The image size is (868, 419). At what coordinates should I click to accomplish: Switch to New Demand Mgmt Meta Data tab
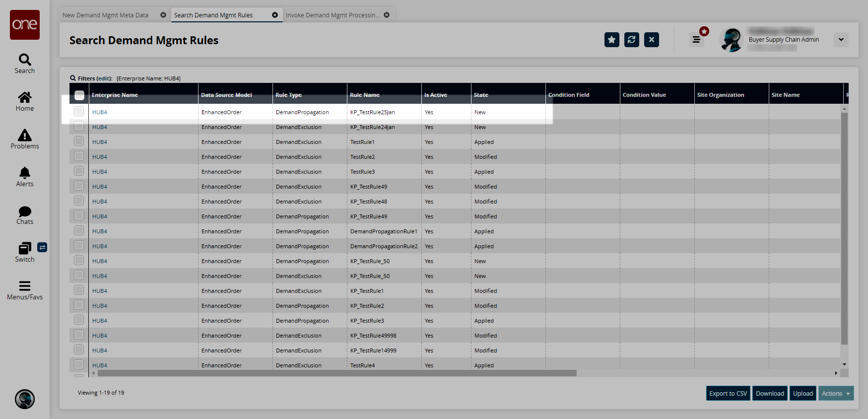tap(105, 15)
